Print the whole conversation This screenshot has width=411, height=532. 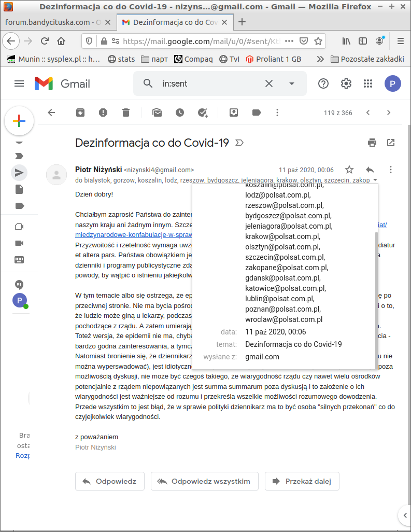[x=372, y=143]
